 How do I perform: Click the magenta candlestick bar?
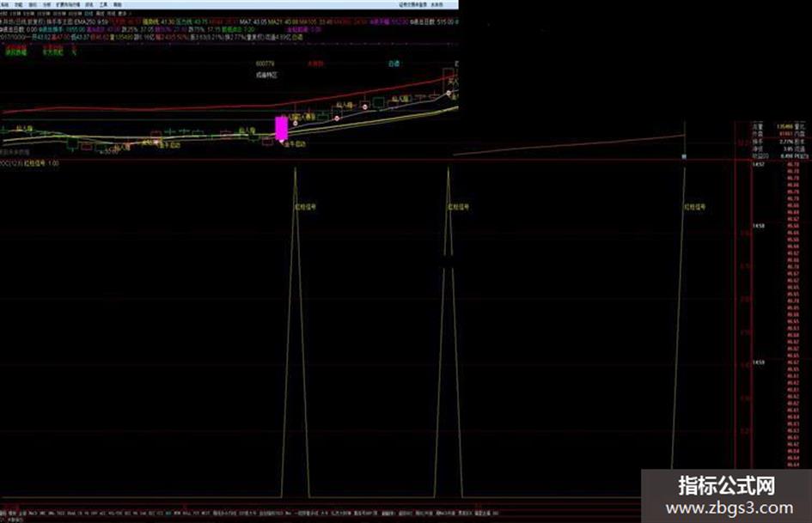(x=281, y=128)
